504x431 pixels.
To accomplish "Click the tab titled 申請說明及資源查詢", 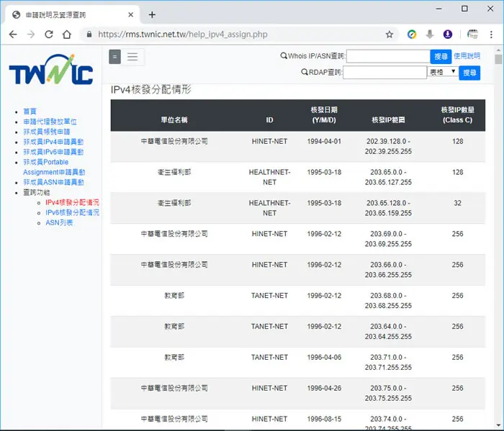I will click(x=73, y=15).
